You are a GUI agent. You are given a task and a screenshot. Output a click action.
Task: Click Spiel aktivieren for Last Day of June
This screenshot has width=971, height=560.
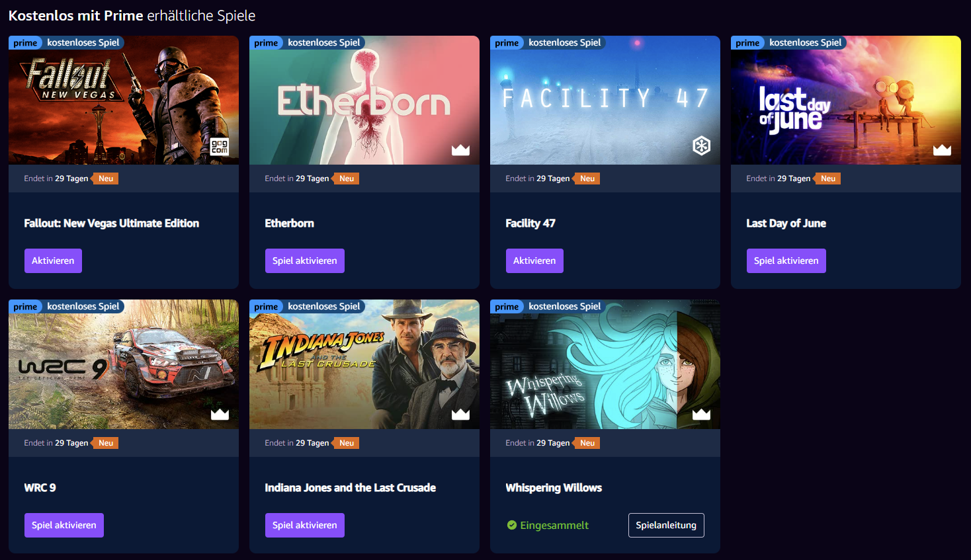(786, 260)
